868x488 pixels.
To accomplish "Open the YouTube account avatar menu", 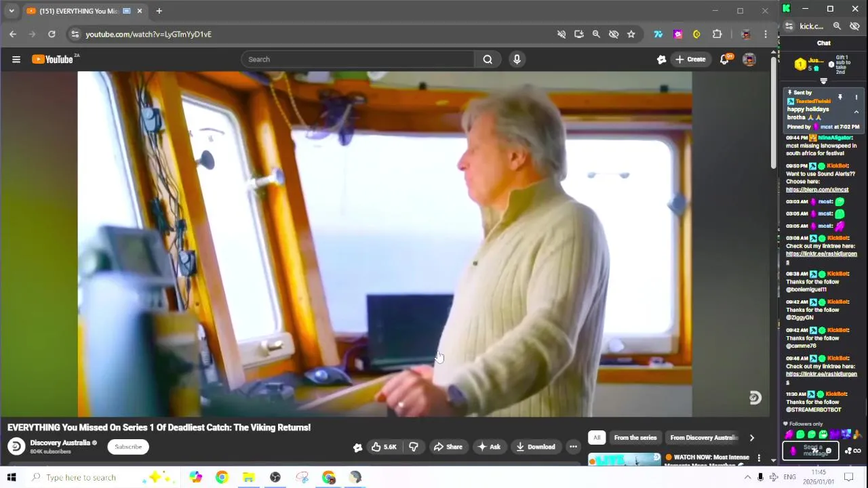I will (749, 60).
